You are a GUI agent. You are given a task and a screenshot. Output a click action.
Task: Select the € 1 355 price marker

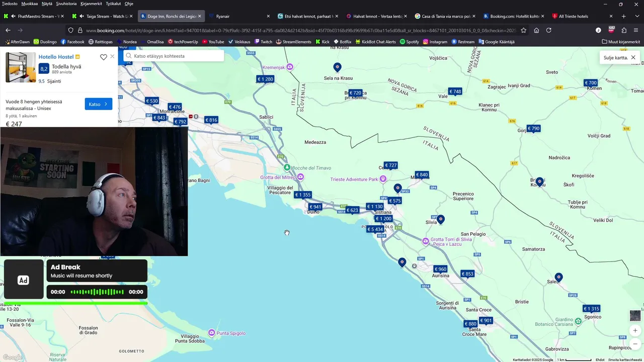pyautogui.click(x=303, y=195)
